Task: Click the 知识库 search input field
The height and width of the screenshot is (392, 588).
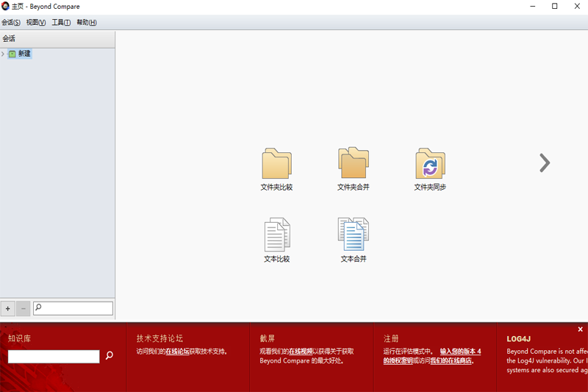Action: pos(54,357)
